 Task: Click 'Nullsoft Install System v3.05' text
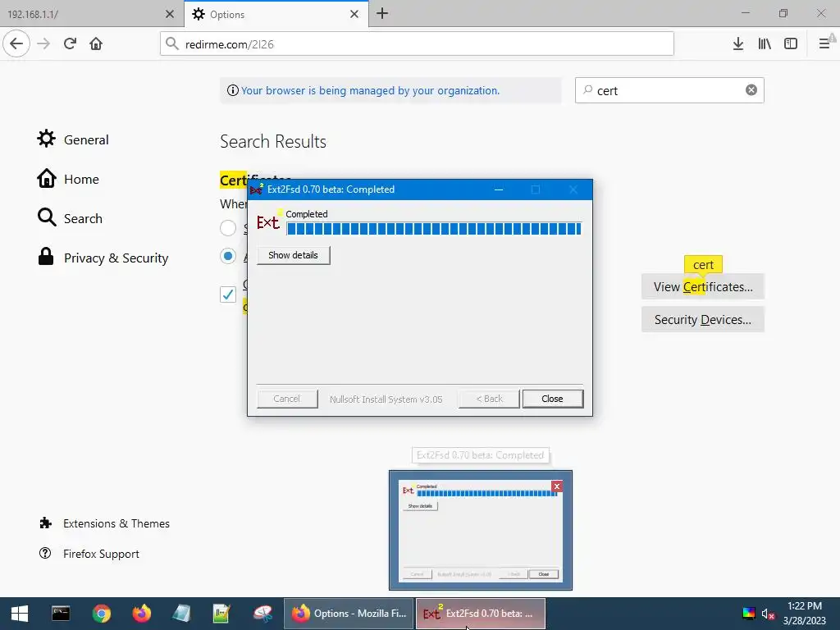click(x=386, y=399)
